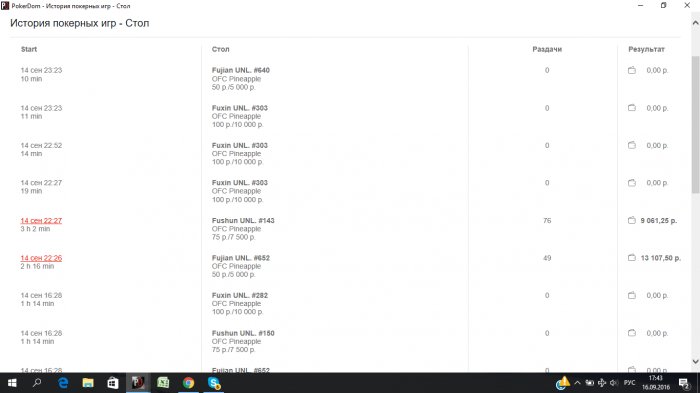Screen dimensions: 700x393
Task: Sort by the Start column header
Action: 29,49
